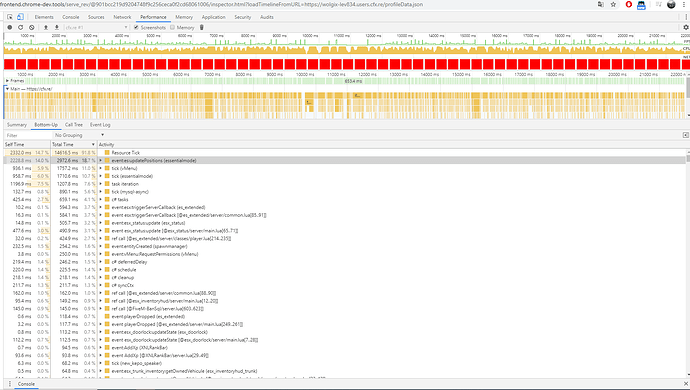
Task: Select the event:es:updatePositions activity row
Action: click(345, 160)
